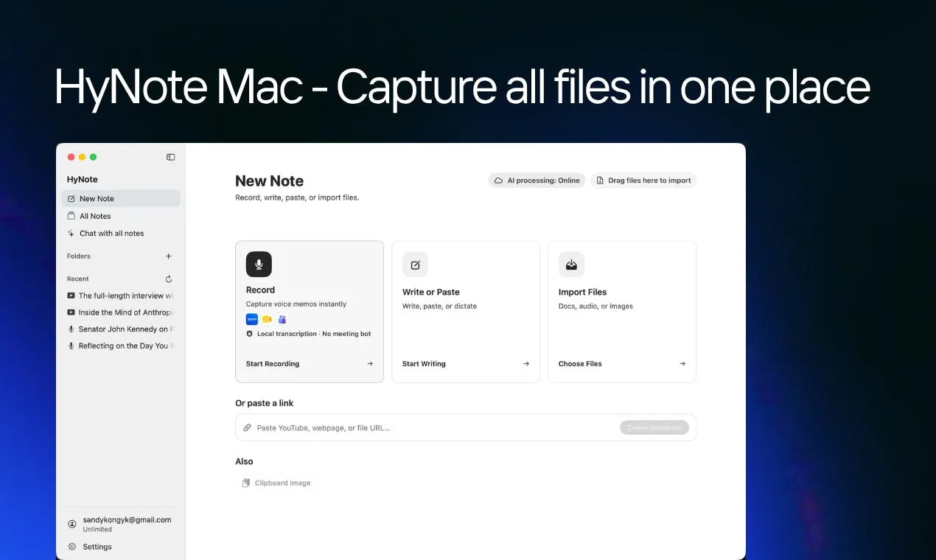Refresh the Recent list

coord(169,279)
